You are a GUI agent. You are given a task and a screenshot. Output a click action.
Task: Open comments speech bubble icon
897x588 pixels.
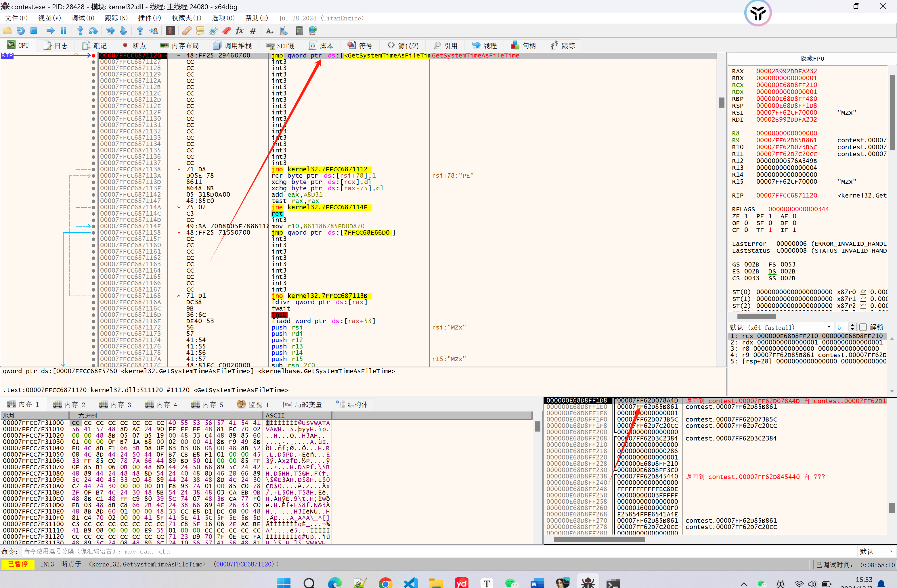[200, 31]
